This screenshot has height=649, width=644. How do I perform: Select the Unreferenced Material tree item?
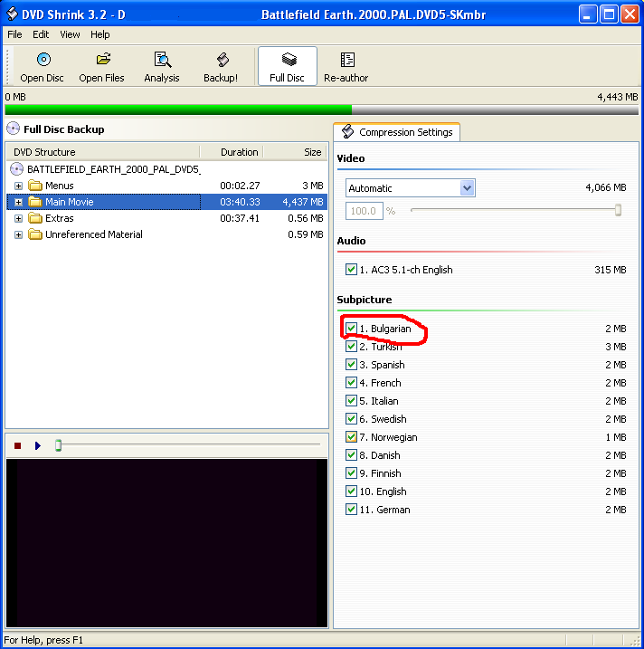93,234
